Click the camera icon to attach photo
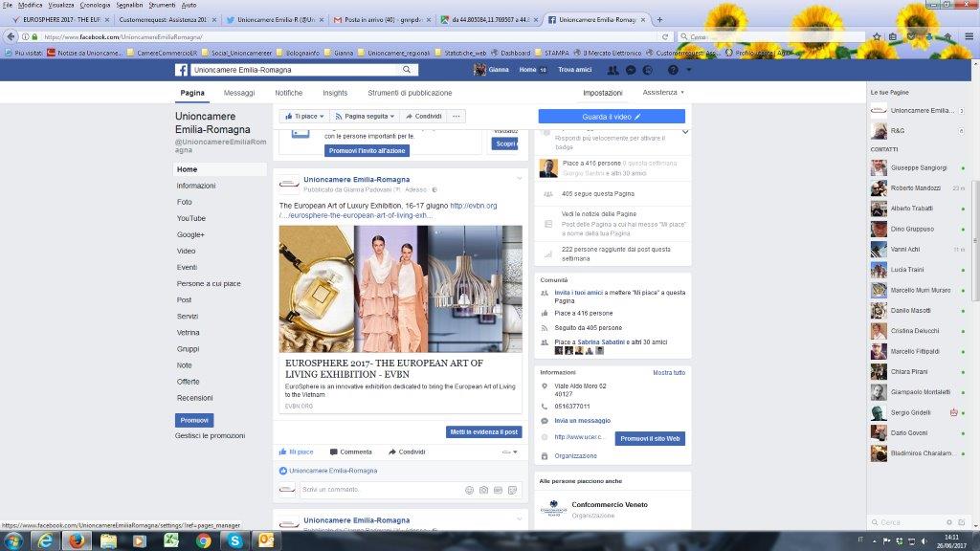This screenshot has height=551, width=980. coord(484,490)
